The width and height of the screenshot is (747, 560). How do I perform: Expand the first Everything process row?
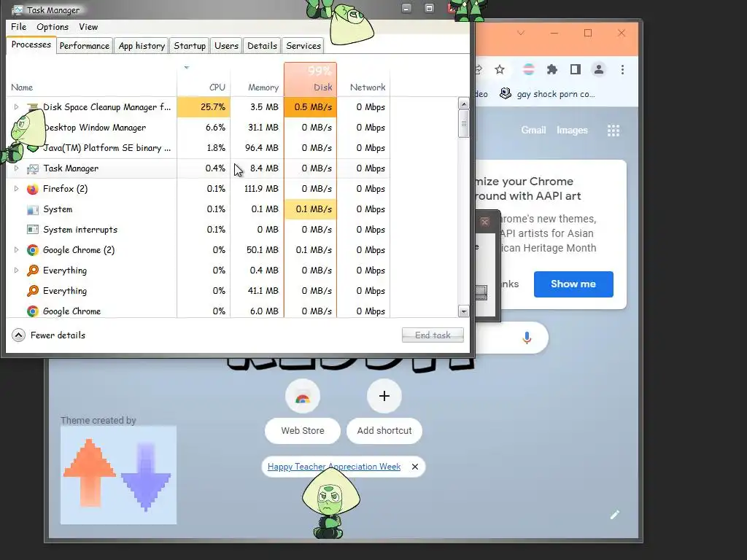point(16,271)
